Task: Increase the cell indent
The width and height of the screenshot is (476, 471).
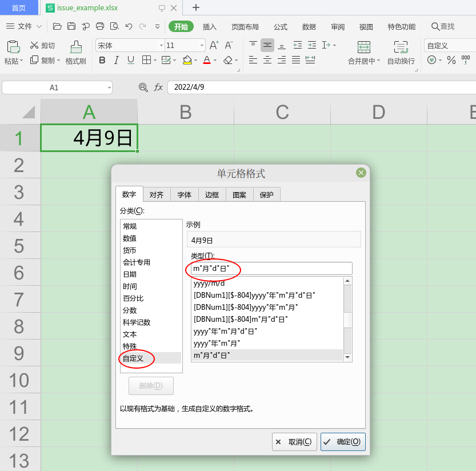Action: (312, 45)
